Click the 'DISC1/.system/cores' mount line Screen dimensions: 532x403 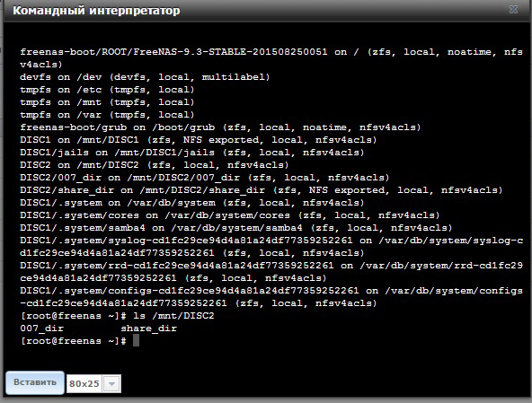(230, 215)
